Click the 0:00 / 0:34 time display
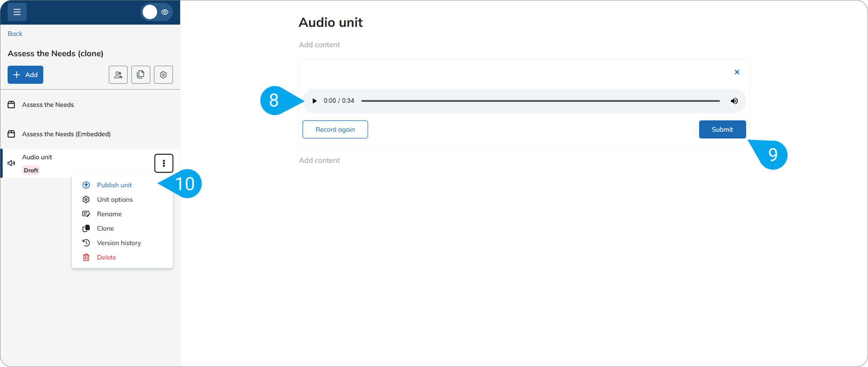Viewport: 868px width, 367px height. click(339, 101)
